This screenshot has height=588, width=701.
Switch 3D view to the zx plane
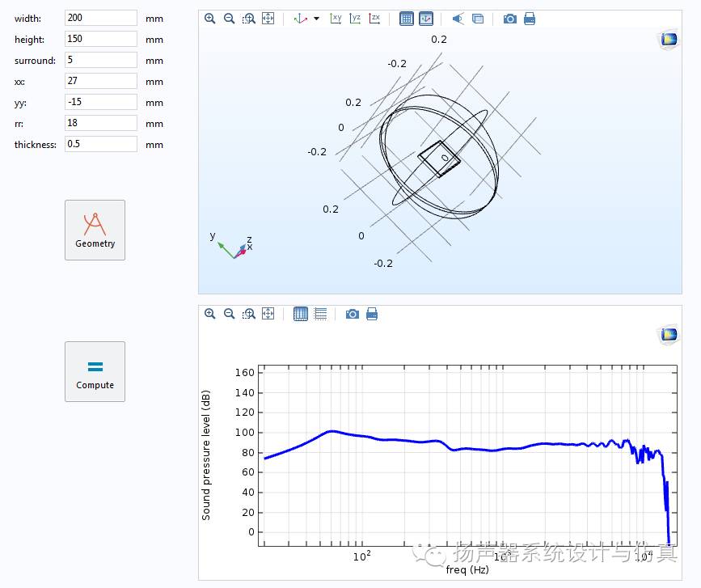374,19
